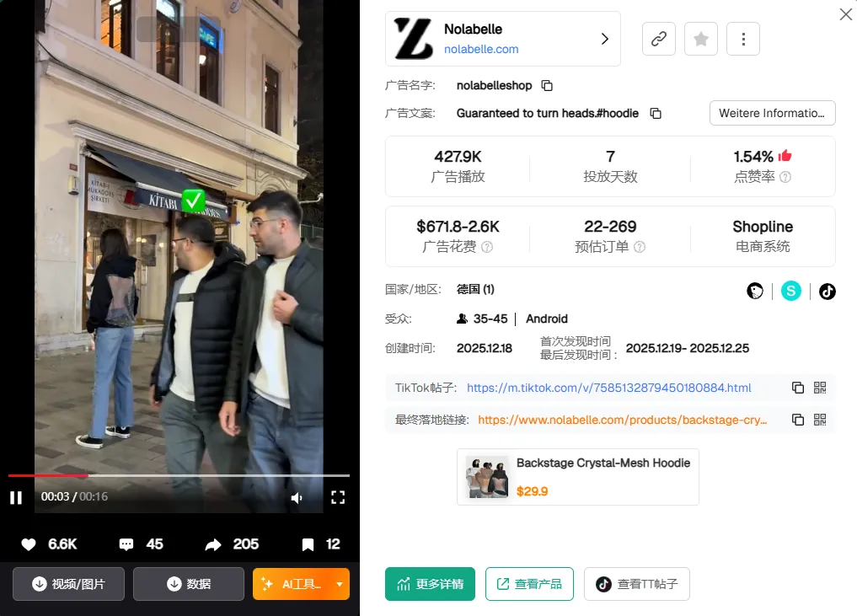Image resolution: width=857 pixels, height=616 pixels.
Task: Click the black round site icon
Action: (x=755, y=292)
